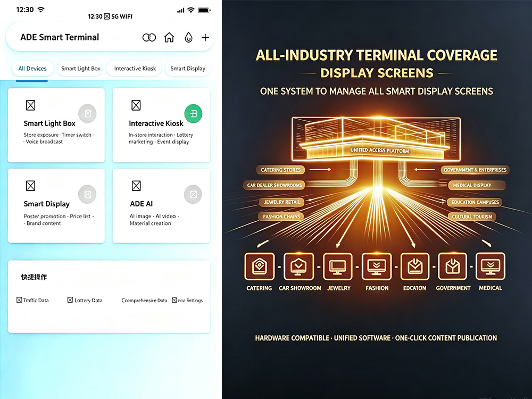The image size is (532, 399).
Task: Open the water drop icon
Action: tap(188, 37)
